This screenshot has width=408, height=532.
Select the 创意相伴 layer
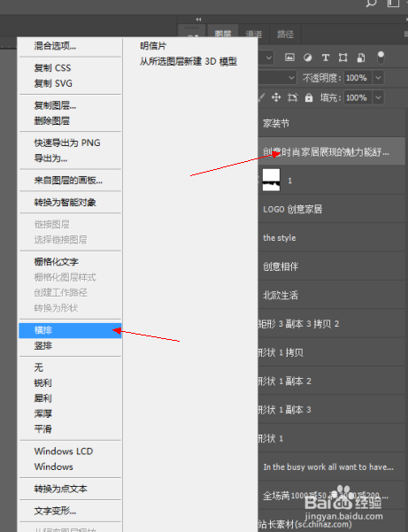(332, 266)
